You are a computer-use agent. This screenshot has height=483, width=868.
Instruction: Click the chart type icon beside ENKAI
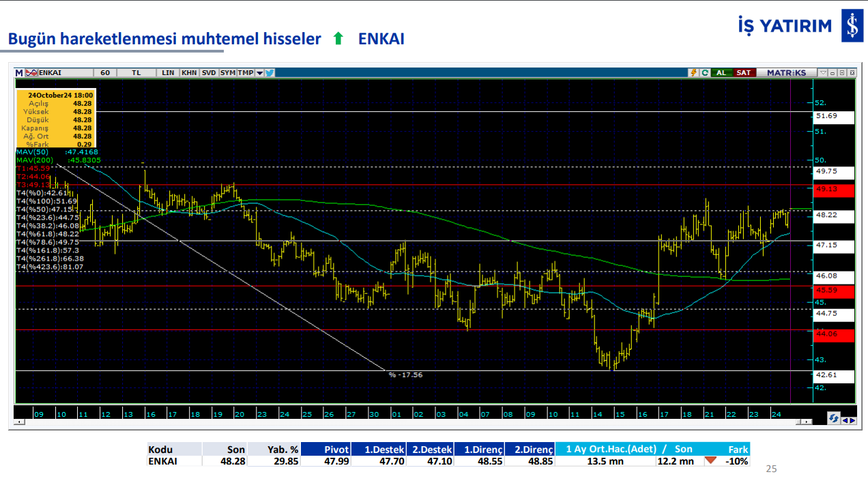[31, 72]
